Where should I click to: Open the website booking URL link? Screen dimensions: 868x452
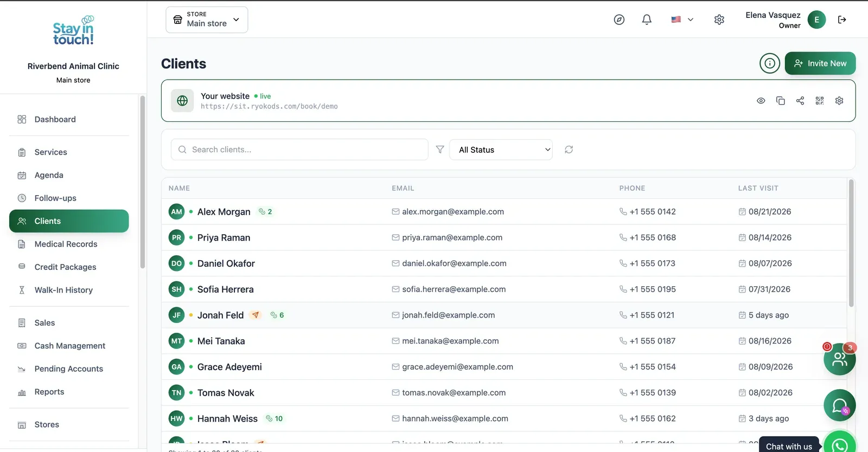pyautogui.click(x=269, y=107)
